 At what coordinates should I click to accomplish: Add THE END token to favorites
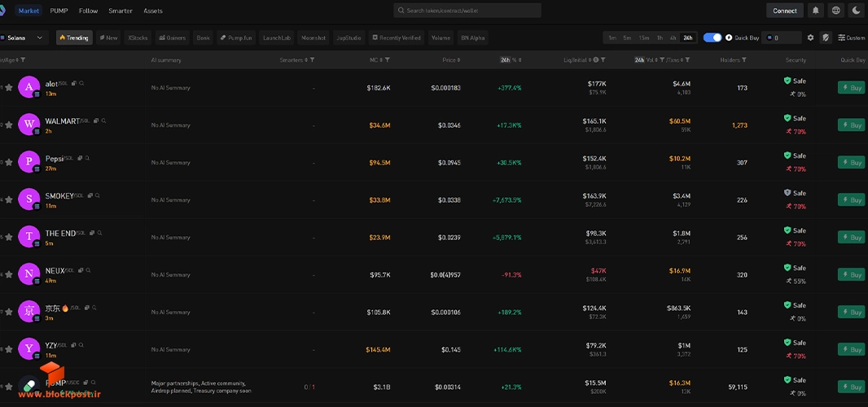click(9, 237)
